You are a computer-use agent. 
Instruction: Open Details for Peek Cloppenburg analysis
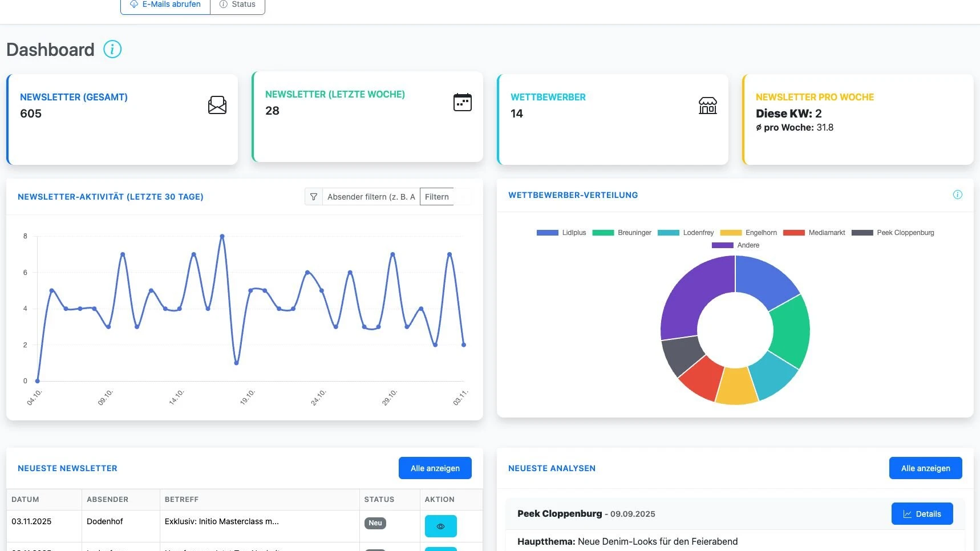point(922,514)
